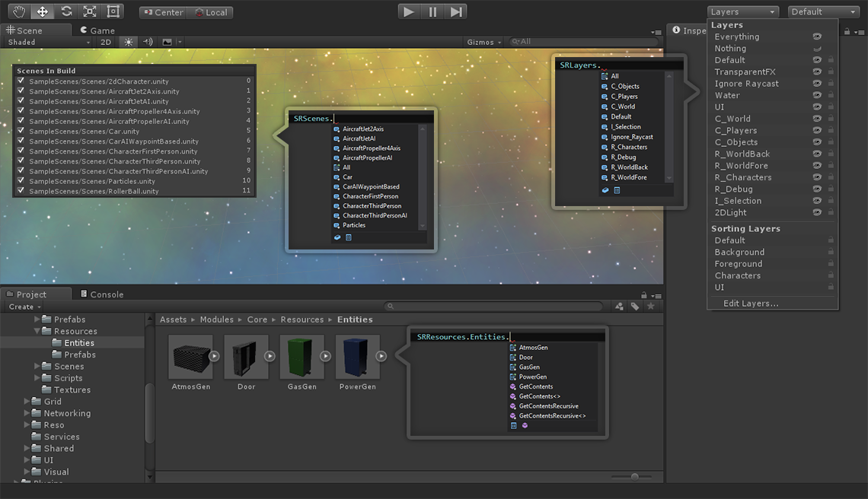Open the Layers dropdown
Image resolution: width=868 pixels, height=499 pixels.
pyautogui.click(x=742, y=11)
